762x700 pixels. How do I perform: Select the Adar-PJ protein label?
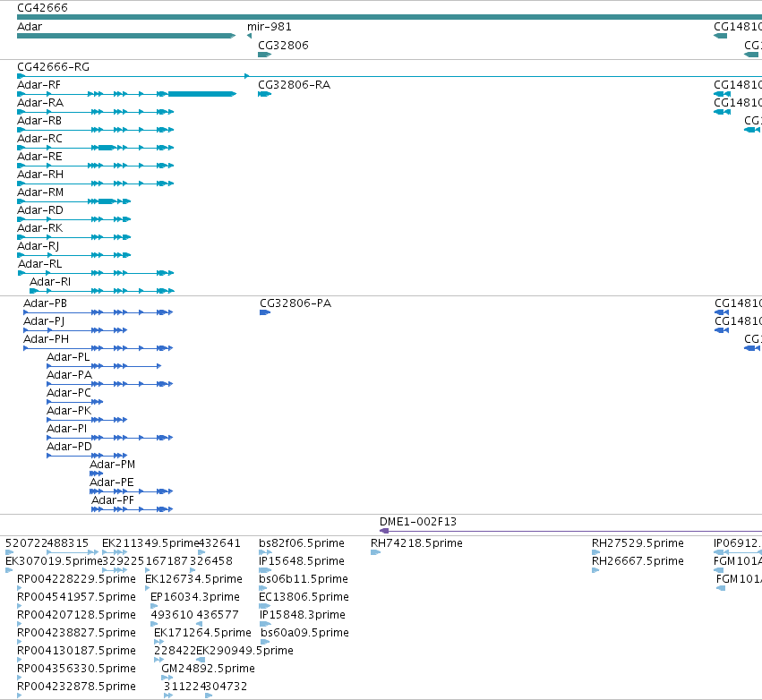pyautogui.click(x=44, y=321)
